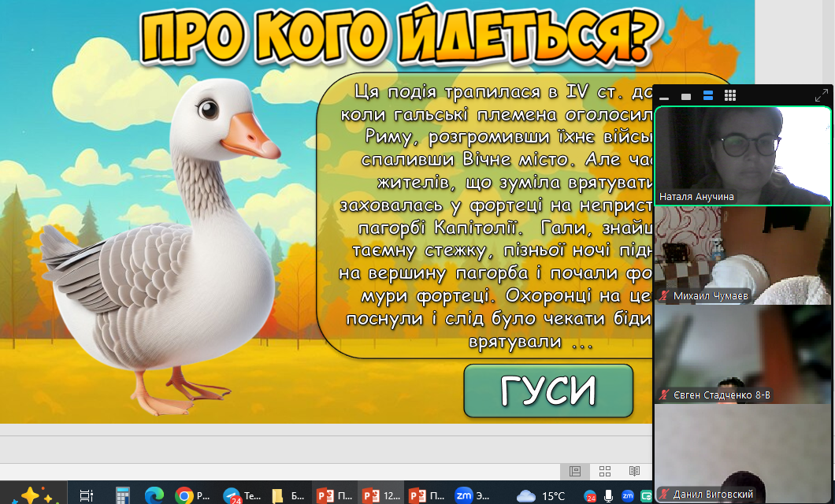Switch PowerPoint to Normal view
This screenshot has height=504, width=835.
(575, 471)
